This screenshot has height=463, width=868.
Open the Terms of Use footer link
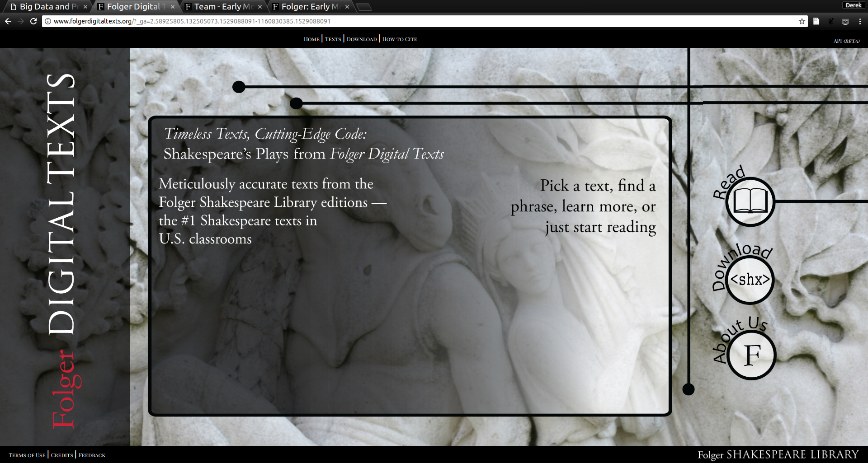coord(27,455)
